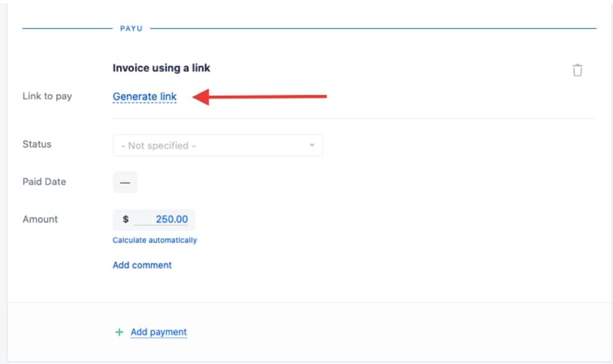The width and height of the screenshot is (613, 364).
Task: Click the green plus icon beside Add payment
Action: [x=119, y=332]
